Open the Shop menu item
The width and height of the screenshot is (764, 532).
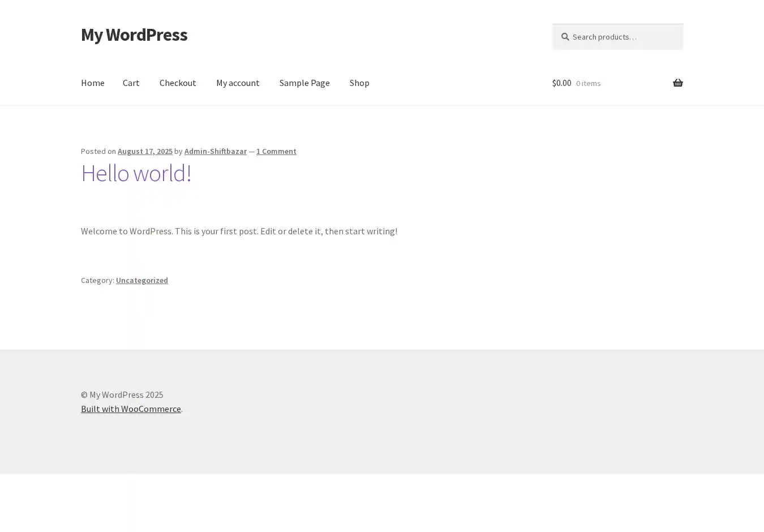point(359,83)
